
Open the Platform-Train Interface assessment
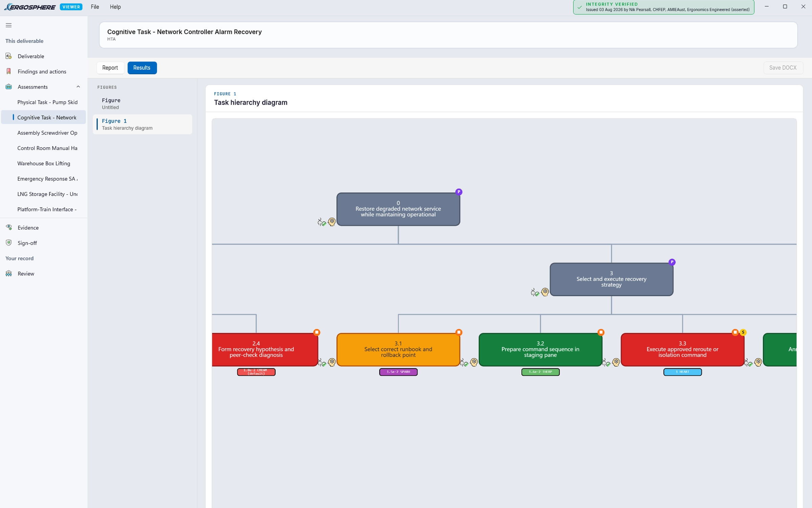(x=43, y=209)
